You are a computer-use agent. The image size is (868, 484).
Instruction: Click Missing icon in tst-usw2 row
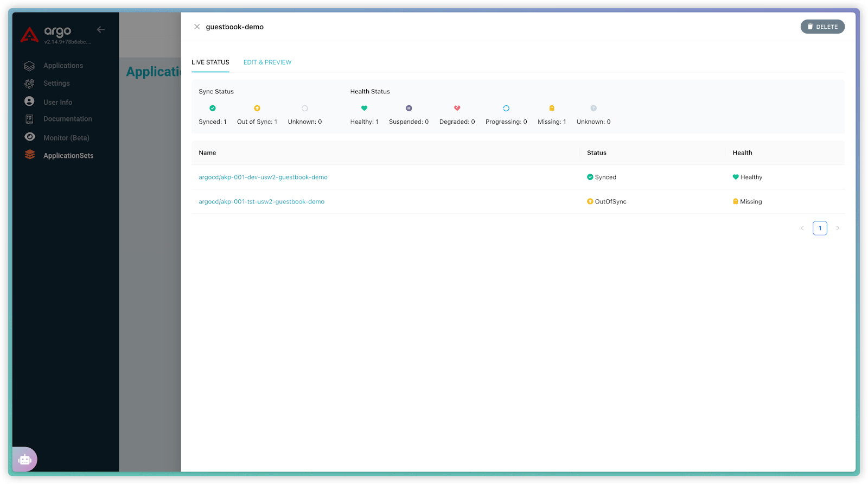(736, 201)
